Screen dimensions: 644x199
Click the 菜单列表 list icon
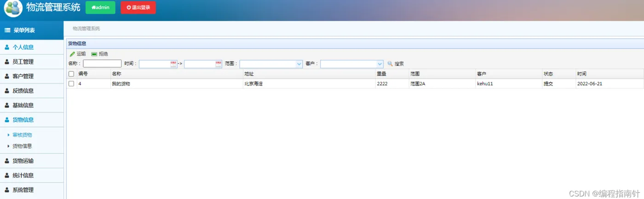point(7,30)
